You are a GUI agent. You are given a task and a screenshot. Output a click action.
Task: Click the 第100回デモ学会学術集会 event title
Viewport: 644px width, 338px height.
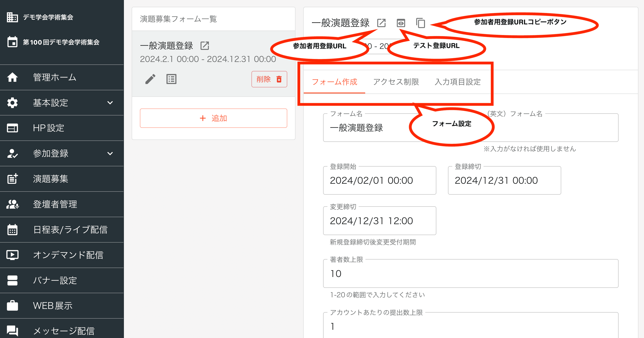[x=61, y=42]
